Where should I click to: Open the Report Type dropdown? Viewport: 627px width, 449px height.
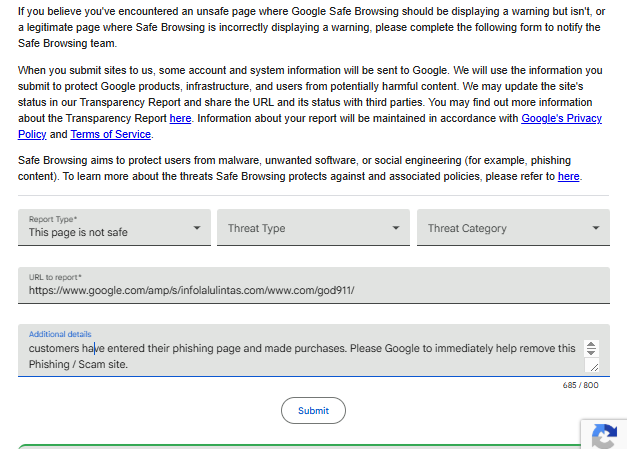114,228
